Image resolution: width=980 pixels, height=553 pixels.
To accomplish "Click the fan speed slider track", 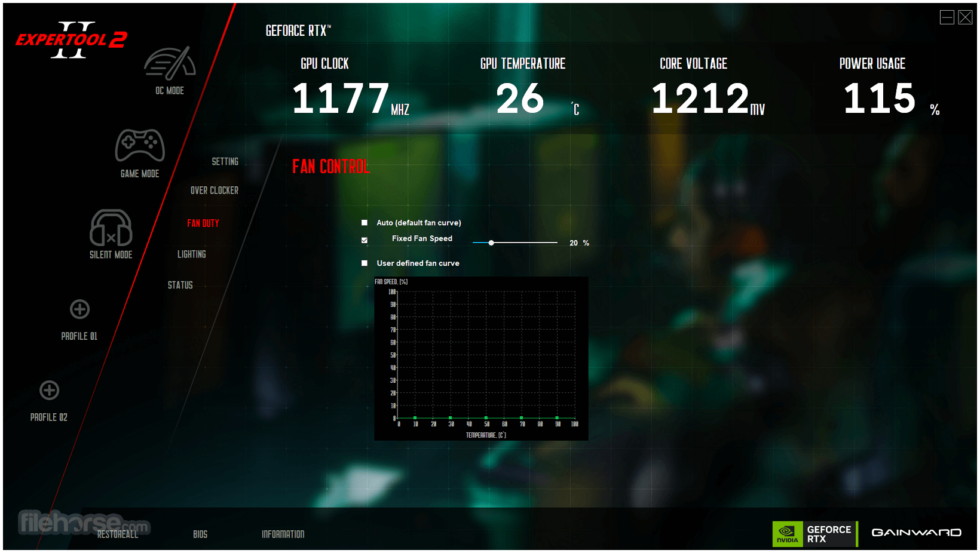I will [x=515, y=243].
